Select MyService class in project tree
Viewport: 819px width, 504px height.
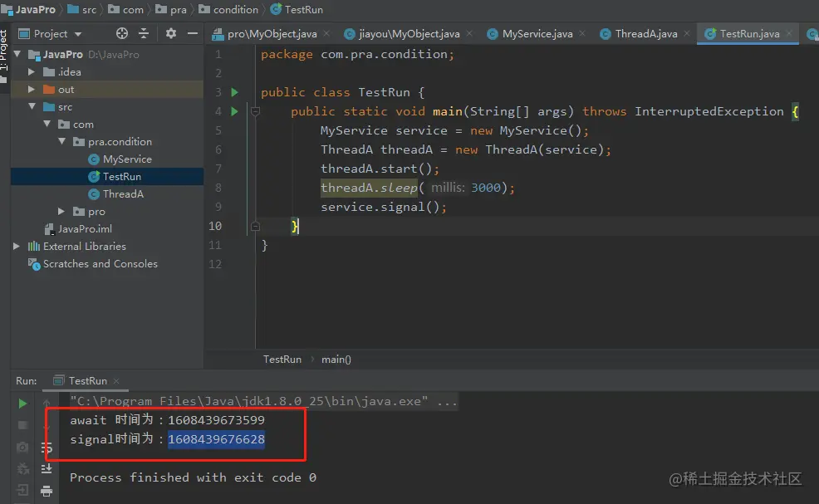[x=127, y=159]
